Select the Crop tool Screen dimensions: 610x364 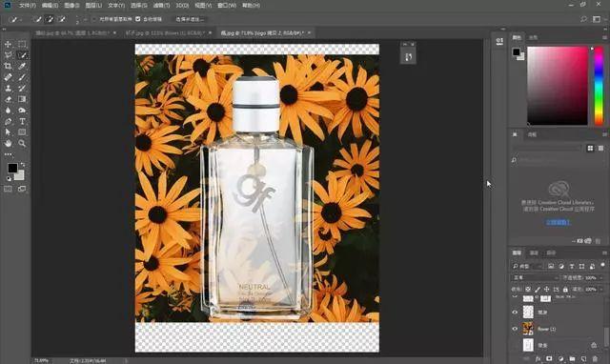pyautogui.click(x=8, y=66)
